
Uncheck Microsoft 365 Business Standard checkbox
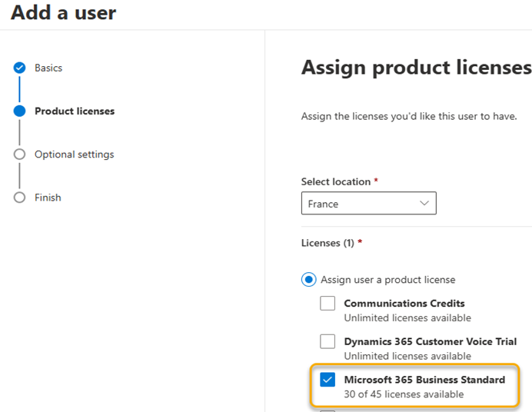[x=328, y=380]
